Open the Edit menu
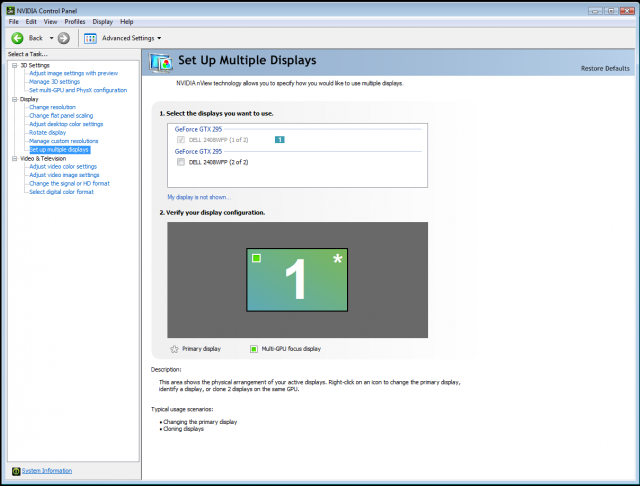 (31, 22)
